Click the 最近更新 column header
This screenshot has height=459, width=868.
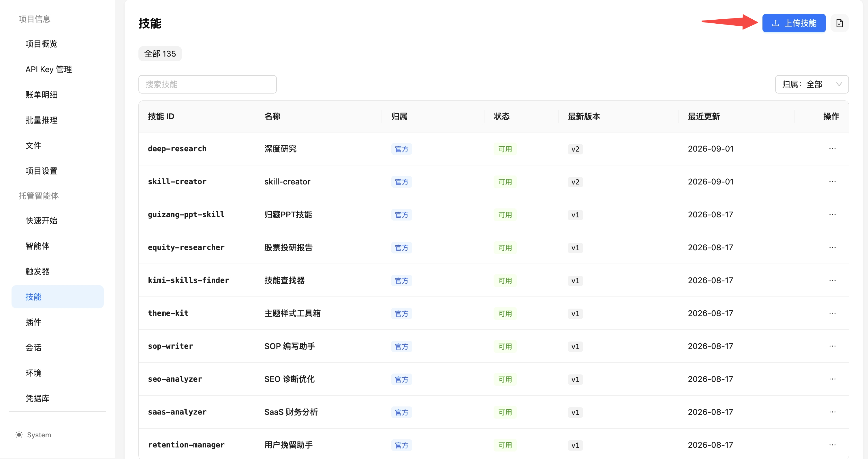(x=704, y=116)
